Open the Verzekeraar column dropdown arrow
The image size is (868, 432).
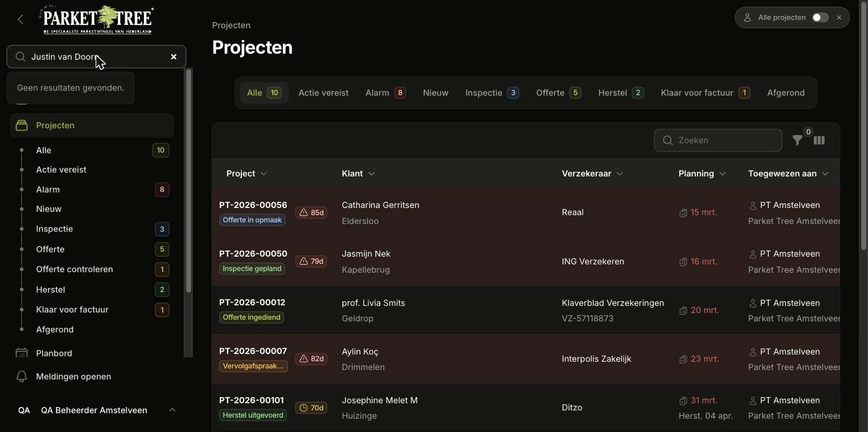[x=620, y=174]
